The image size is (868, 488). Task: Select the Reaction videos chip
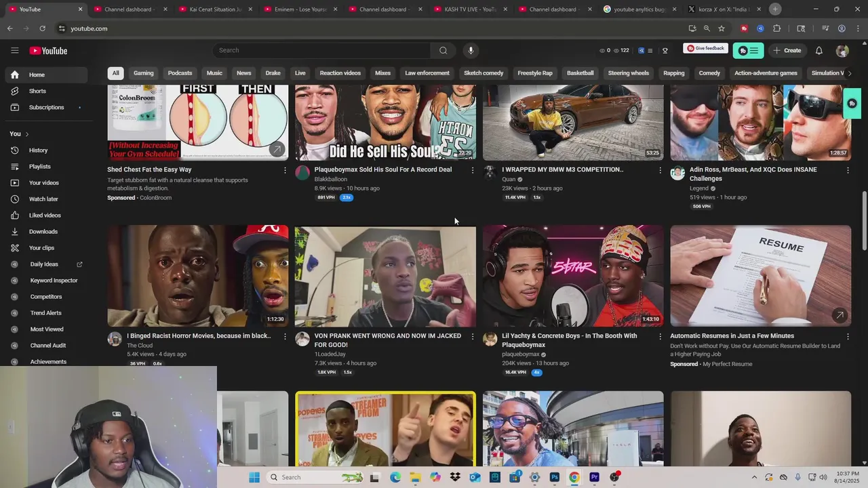coord(340,73)
